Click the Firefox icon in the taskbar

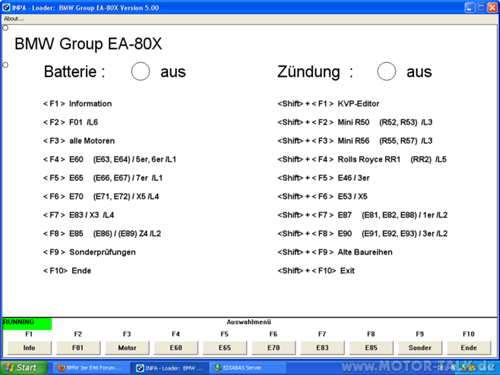click(x=61, y=368)
